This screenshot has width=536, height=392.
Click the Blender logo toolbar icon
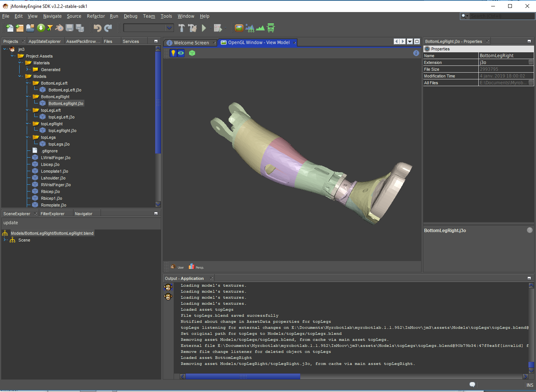[x=60, y=28]
